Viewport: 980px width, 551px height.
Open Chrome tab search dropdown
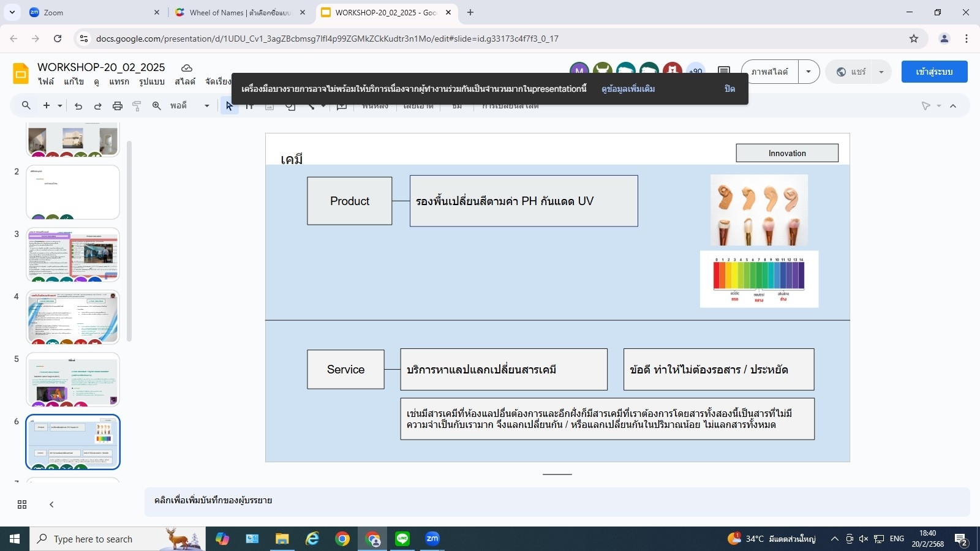coord(12,12)
